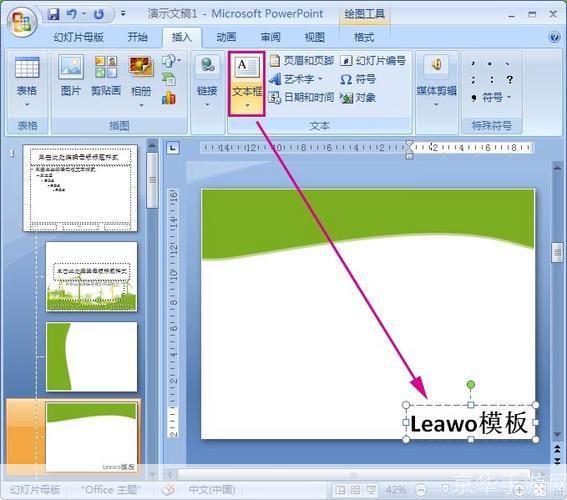
Task: Insert 日期和时间 date and time
Action: pos(301,97)
